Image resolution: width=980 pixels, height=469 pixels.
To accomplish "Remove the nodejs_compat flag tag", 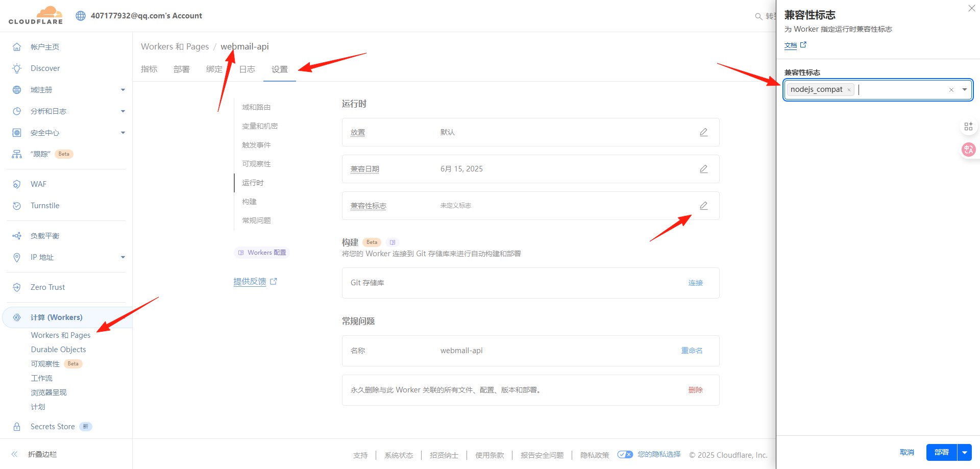I will pos(849,89).
